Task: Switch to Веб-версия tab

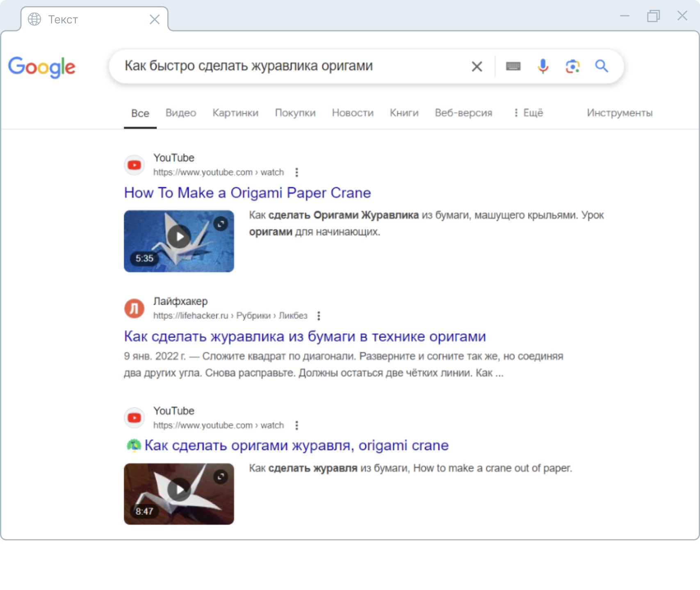Action: point(463,113)
